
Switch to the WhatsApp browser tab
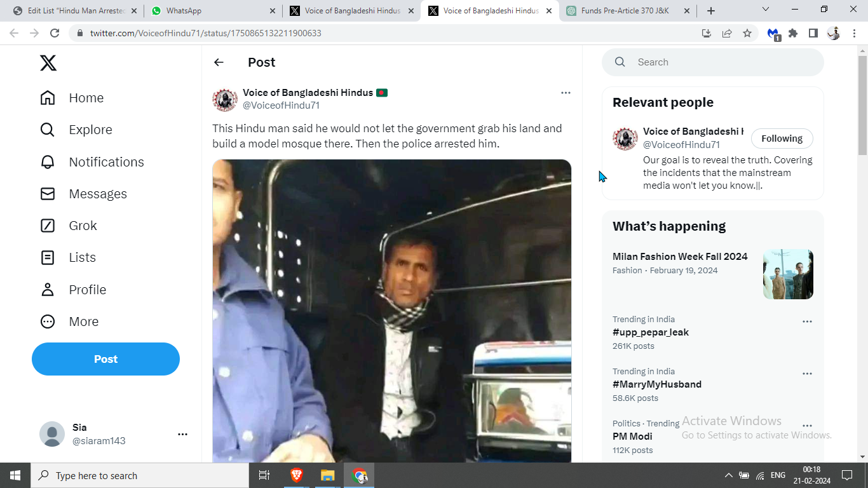(211, 11)
